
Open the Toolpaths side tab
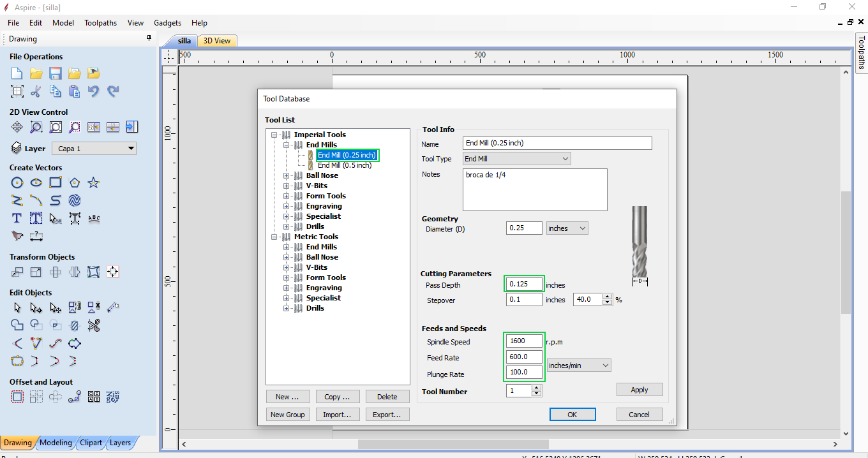861,52
